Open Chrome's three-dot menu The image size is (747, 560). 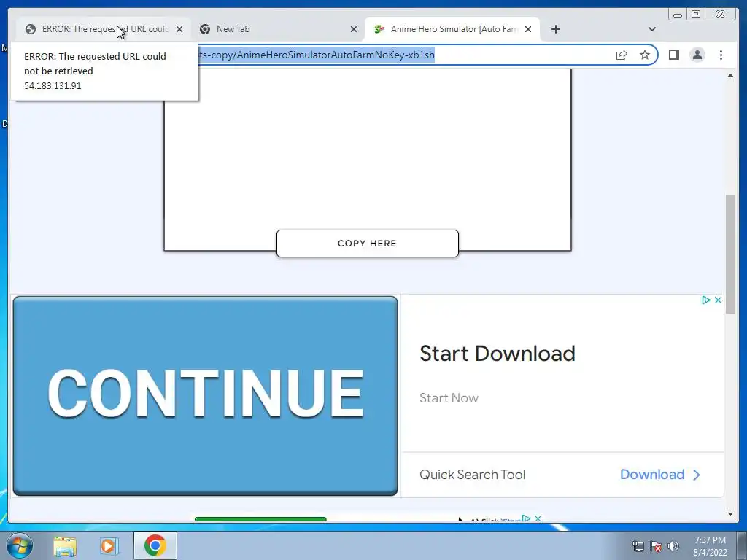(x=721, y=55)
